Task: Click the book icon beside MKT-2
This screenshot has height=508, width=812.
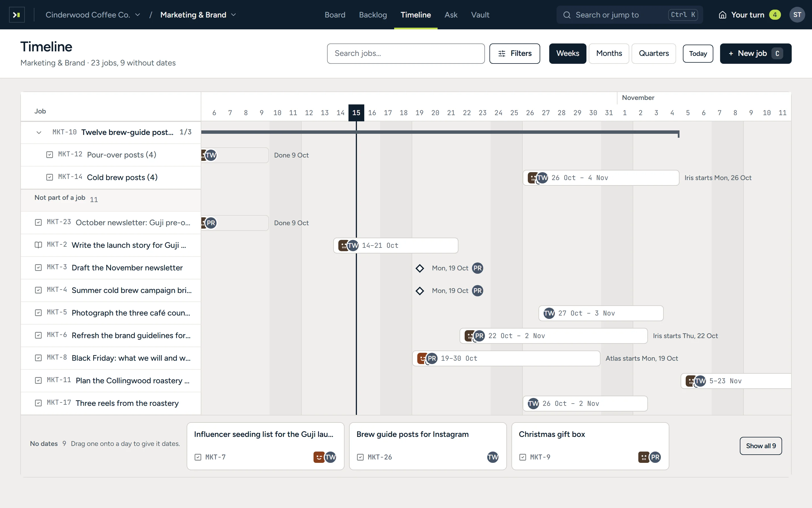Action: [38, 245]
